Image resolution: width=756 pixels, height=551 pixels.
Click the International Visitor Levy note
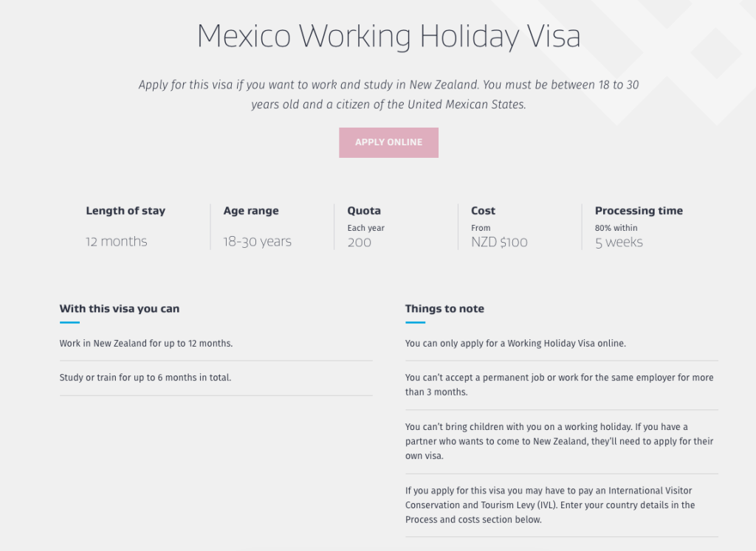coord(550,505)
